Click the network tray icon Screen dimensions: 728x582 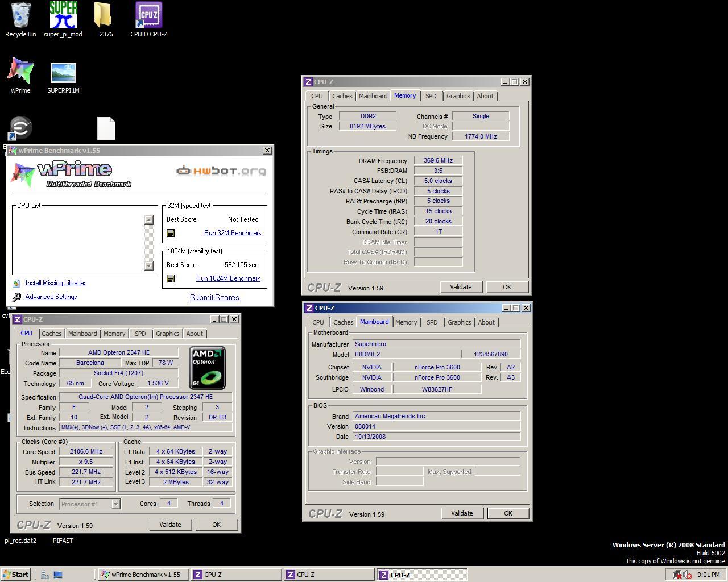coord(677,575)
